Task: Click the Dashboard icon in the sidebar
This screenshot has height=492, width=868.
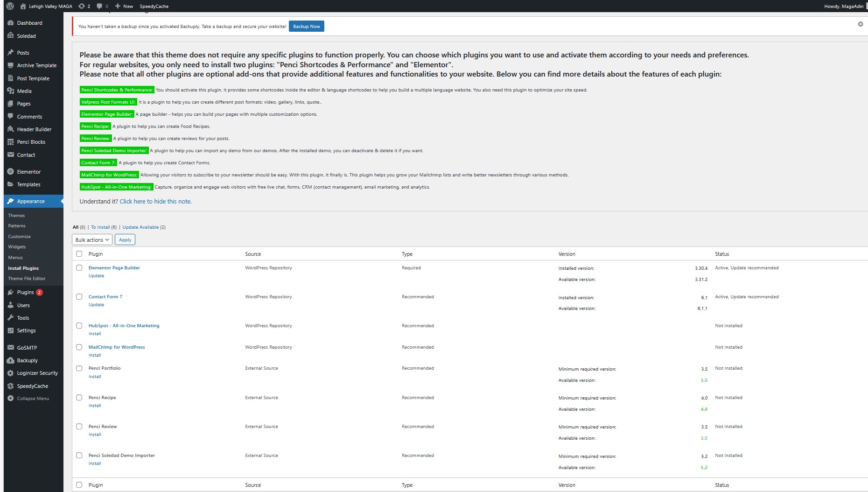Action: [x=11, y=23]
